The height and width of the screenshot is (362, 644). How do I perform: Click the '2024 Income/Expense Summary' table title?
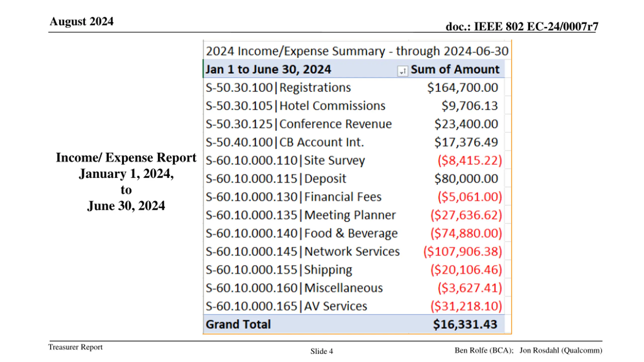[x=357, y=51]
